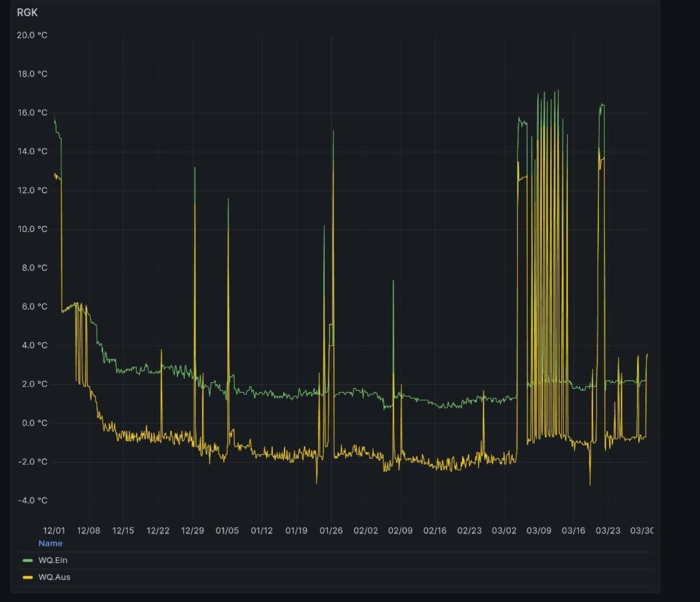
Task: Click the 10.0 °C y-axis label
Action: click(32, 229)
